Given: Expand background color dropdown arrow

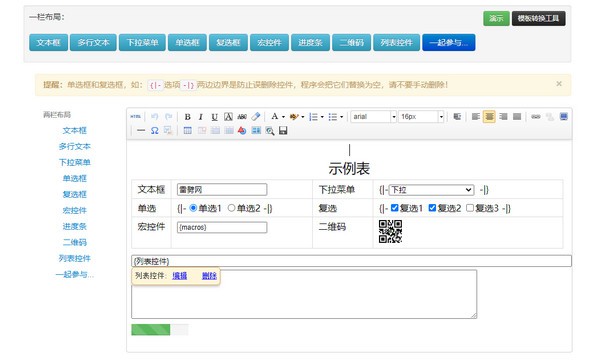Looking at the screenshot, I should pos(303,117).
